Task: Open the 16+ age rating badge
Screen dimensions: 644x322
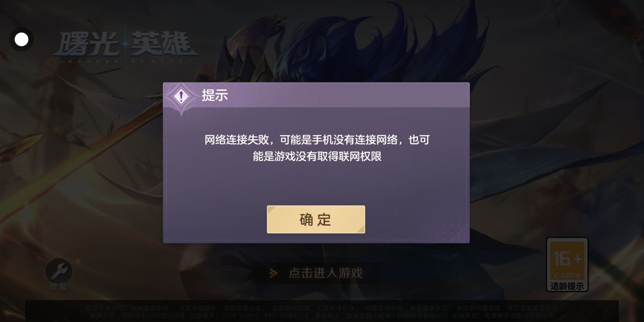Action: tap(567, 264)
